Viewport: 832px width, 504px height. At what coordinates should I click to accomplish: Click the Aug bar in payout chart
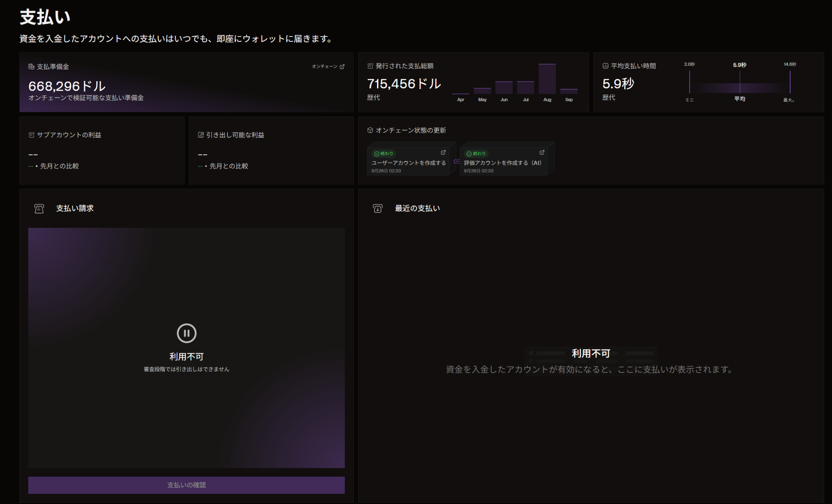[547, 79]
